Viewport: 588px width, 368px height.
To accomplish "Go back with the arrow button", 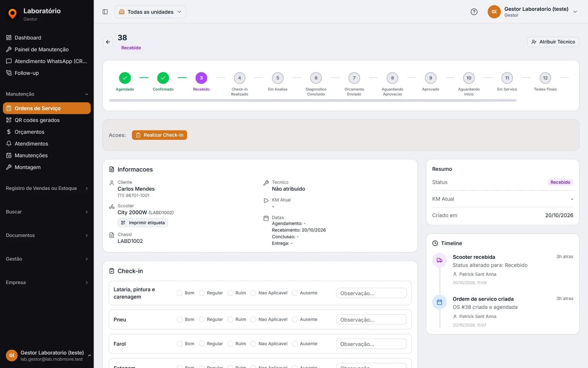I will pyautogui.click(x=108, y=42).
